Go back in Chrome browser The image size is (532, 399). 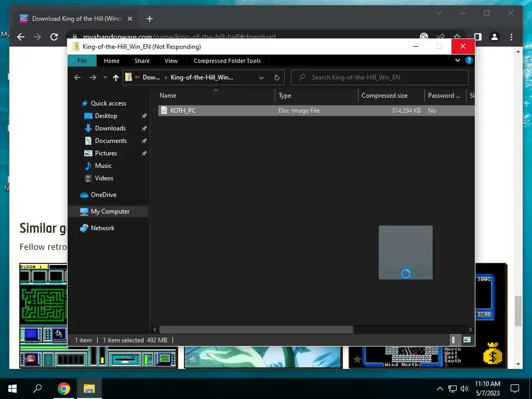point(21,37)
